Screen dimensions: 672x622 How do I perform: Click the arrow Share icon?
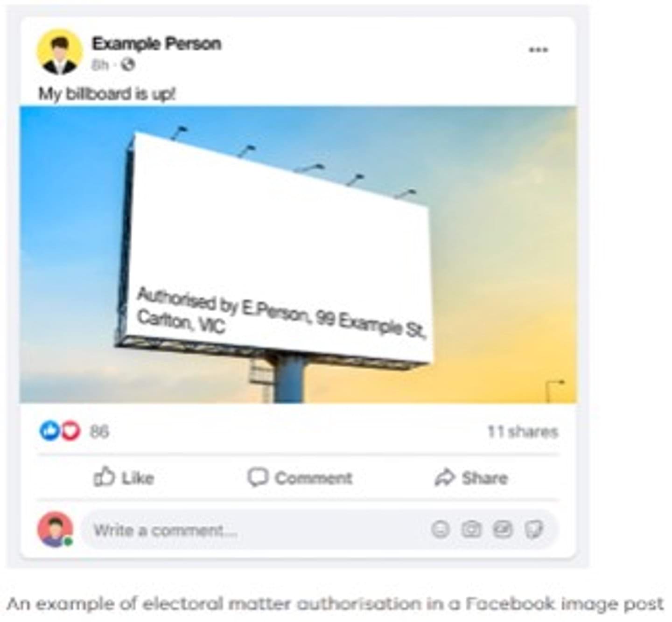[x=445, y=478]
